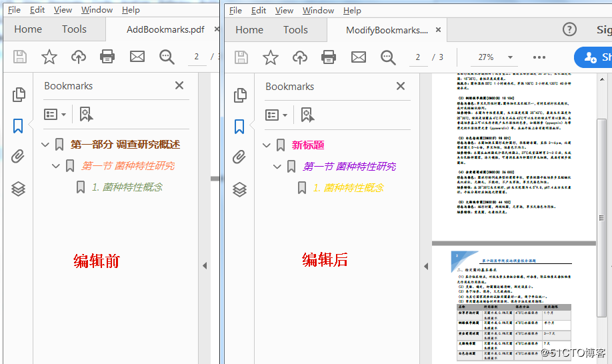The image size is (612, 364).
Task: Select yellow 1. 菌种特性概念 bookmark
Action: [349, 188]
